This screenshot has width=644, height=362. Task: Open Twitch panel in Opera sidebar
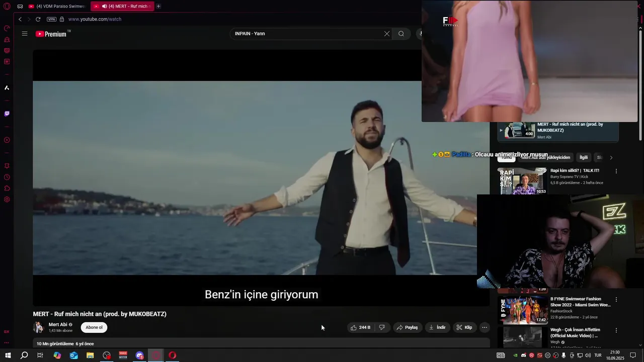pyautogui.click(x=7, y=114)
